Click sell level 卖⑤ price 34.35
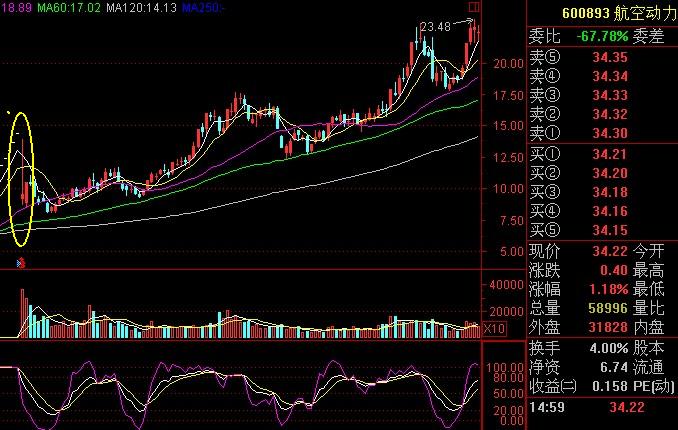The width and height of the screenshot is (678, 430). tap(610, 58)
